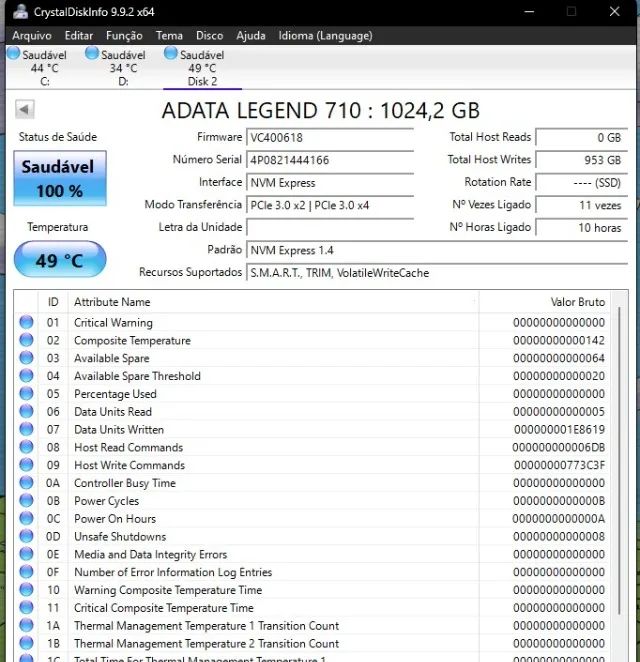Click the Total Host Reads value 0 GB
The height and width of the screenshot is (662, 640).
point(582,137)
